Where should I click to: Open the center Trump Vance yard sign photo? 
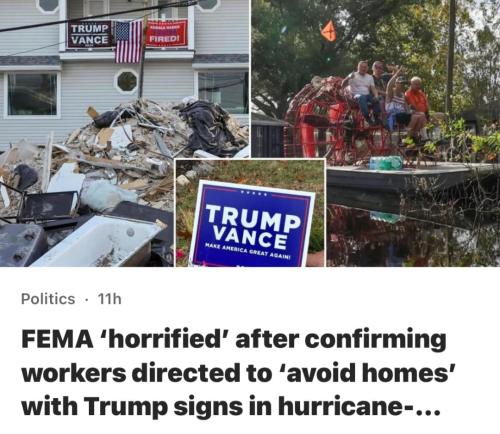pyautogui.click(x=250, y=213)
